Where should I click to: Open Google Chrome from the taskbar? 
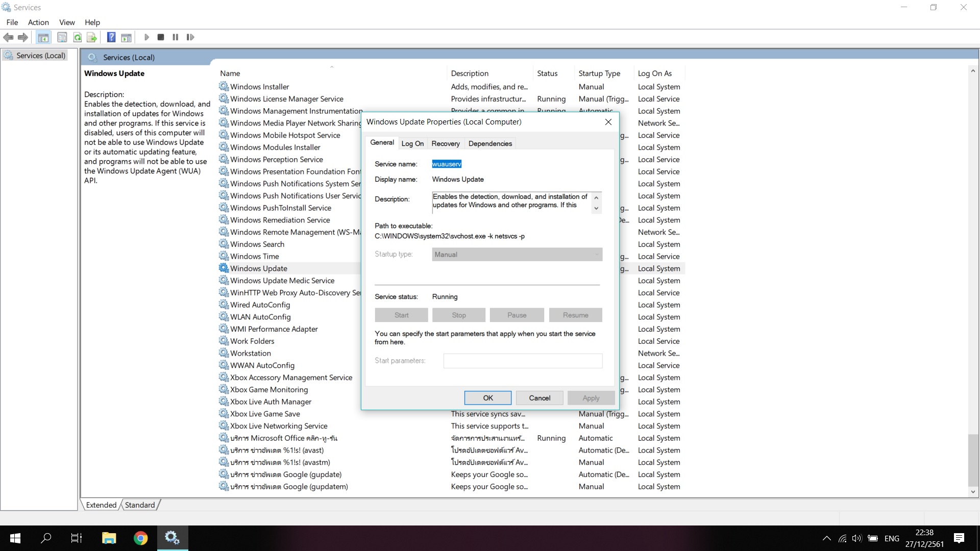tap(140, 538)
